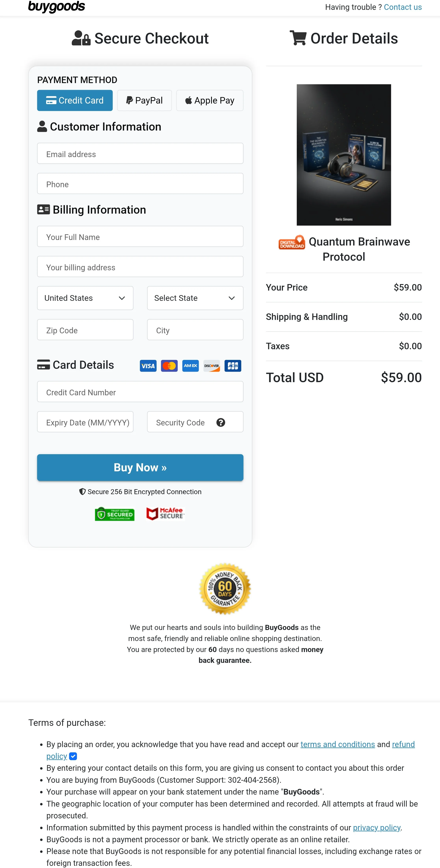Open the Contact us link
Image resolution: width=440 pixels, height=868 pixels.
click(x=403, y=7)
